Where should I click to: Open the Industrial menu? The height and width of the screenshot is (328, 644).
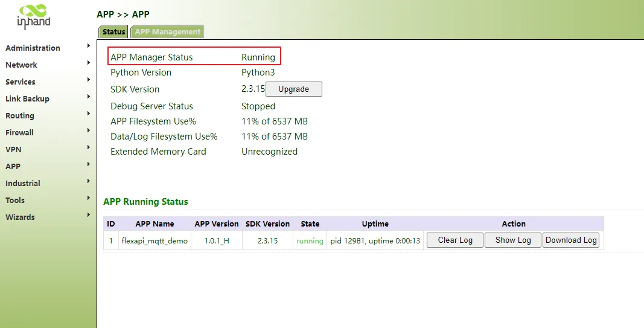pyautogui.click(x=23, y=183)
